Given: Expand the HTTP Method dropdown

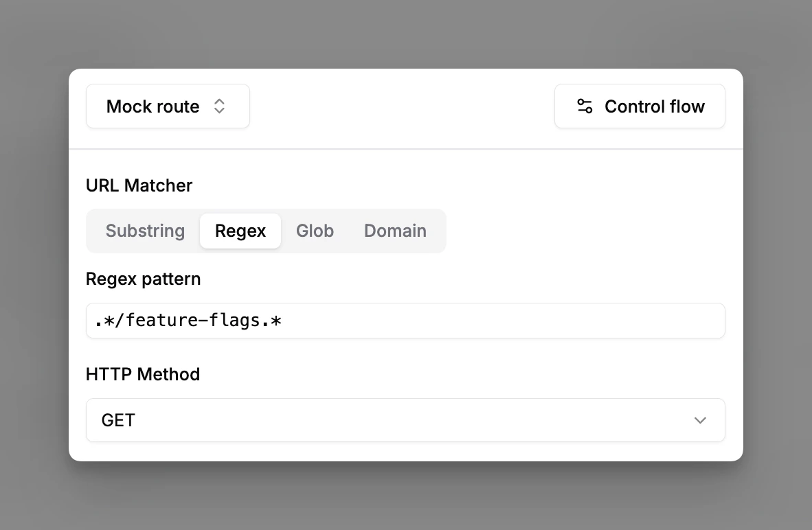Looking at the screenshot, I should pyautogui.click(x=405, y=420).
